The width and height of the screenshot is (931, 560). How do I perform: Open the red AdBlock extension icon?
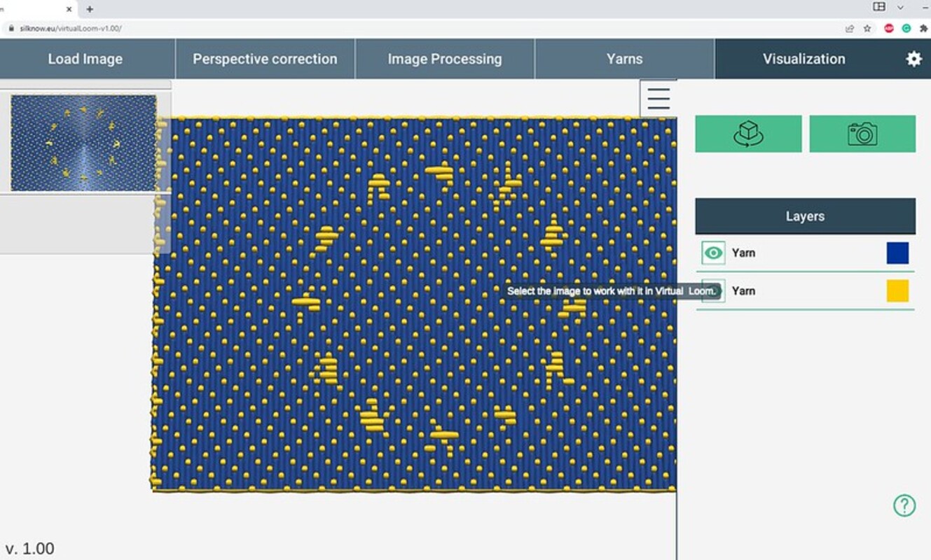point(889,29)
